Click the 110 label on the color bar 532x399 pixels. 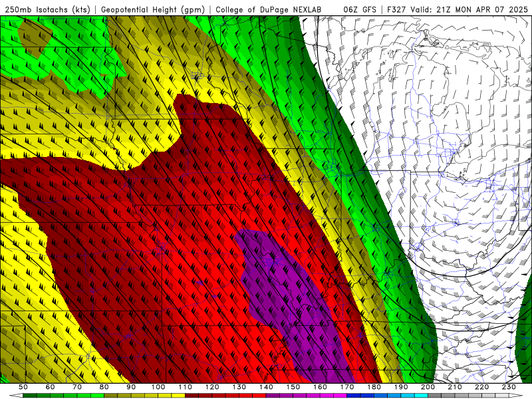tap(186, 387)
